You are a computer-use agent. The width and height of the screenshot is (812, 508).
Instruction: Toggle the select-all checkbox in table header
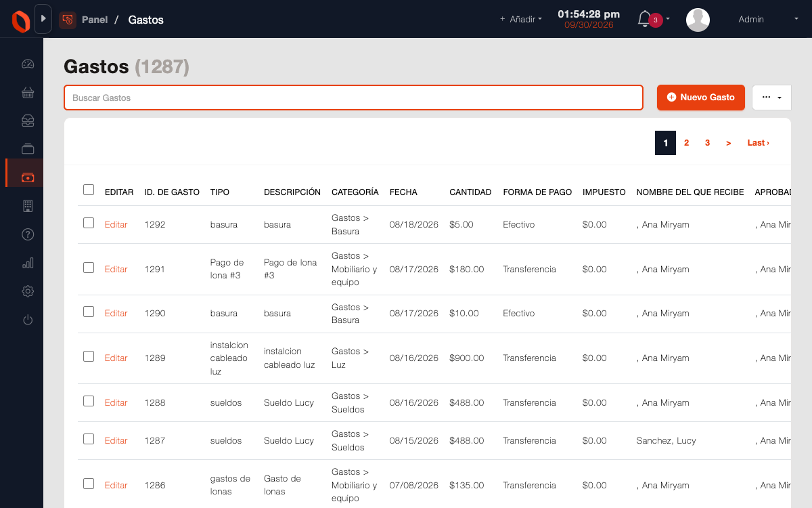(89, 190)
